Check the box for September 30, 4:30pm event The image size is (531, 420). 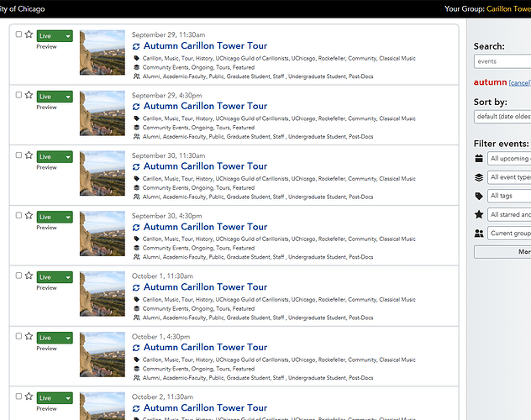[18, 215]
